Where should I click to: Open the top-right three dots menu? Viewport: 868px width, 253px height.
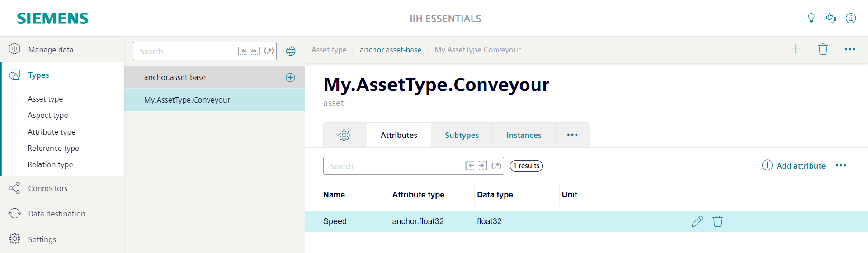(850, 49)
